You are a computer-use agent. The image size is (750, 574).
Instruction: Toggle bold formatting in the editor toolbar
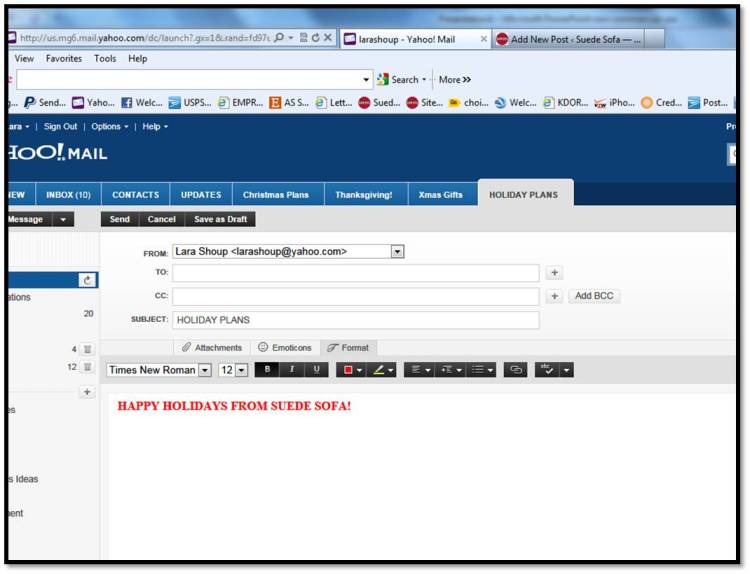(268, 370)
